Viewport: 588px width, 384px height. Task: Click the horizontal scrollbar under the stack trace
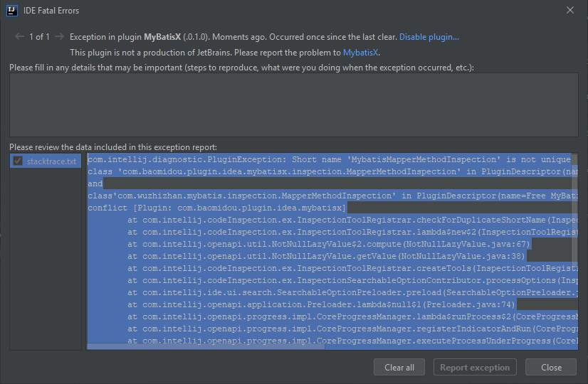(x=206, y=346)
